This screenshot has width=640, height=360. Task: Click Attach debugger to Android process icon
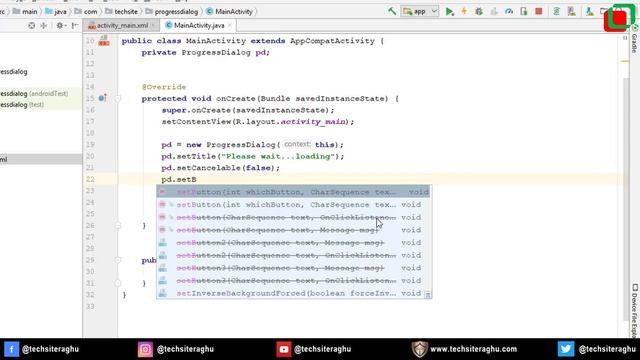(524, 11)
